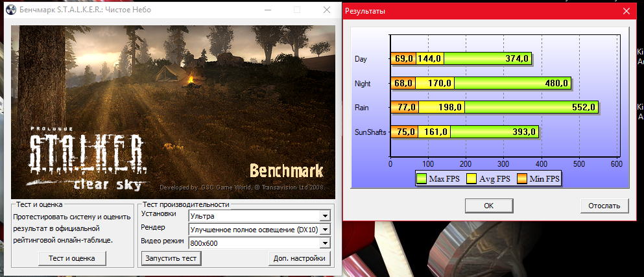Click the Rain row label in chart

coord(361,108)
